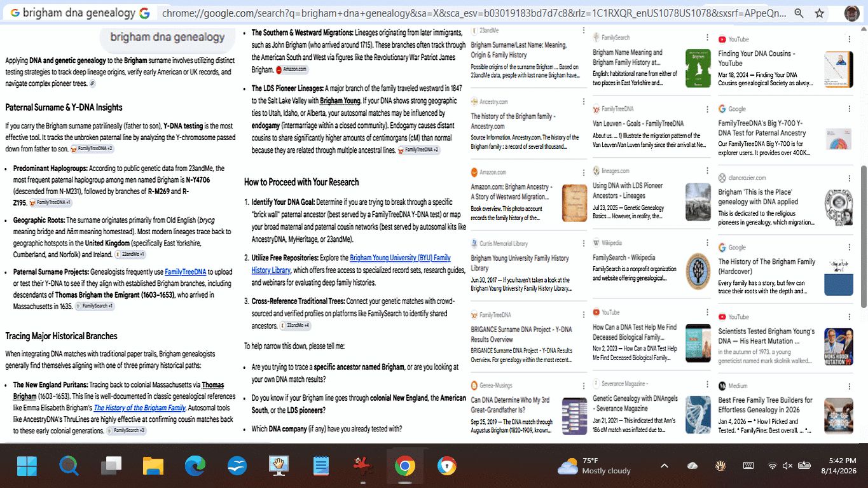This screenshot has width=868, height=488.
Task: Open 'Using DNA with LDS Pioneer Ancestors' result
Action: coord(628,191)
